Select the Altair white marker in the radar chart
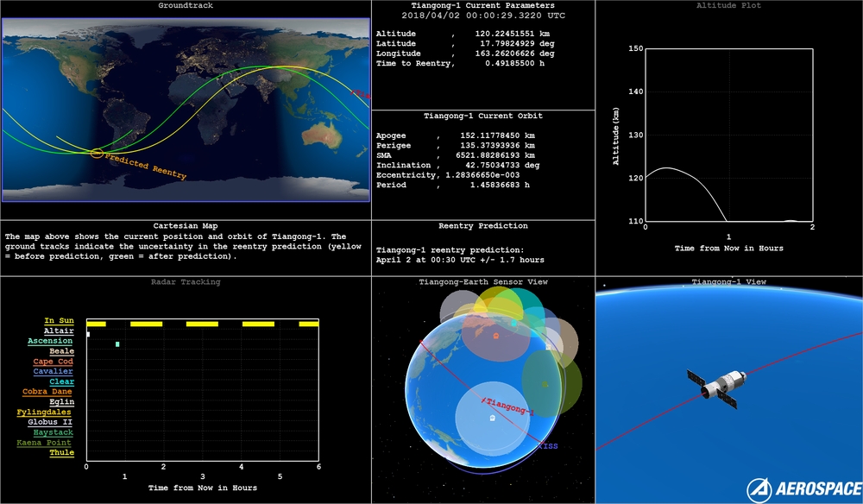Screen dimensions: 863x504 [88, 334]
